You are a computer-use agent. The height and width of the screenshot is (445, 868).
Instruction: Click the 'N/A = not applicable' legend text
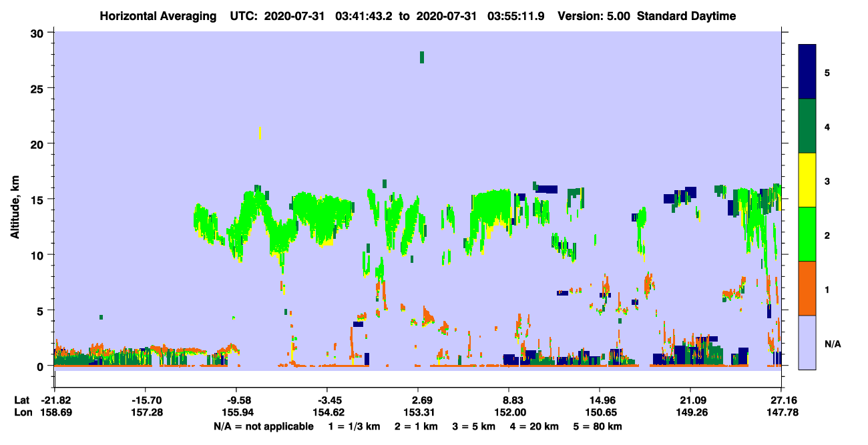pos(263,426)
